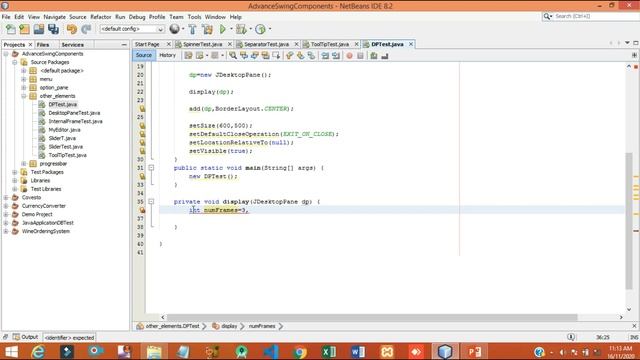This screenshot has height=360, width=640.
Task: Click the numFrames breadcrumb item
Action: click(x=262, y=326)
